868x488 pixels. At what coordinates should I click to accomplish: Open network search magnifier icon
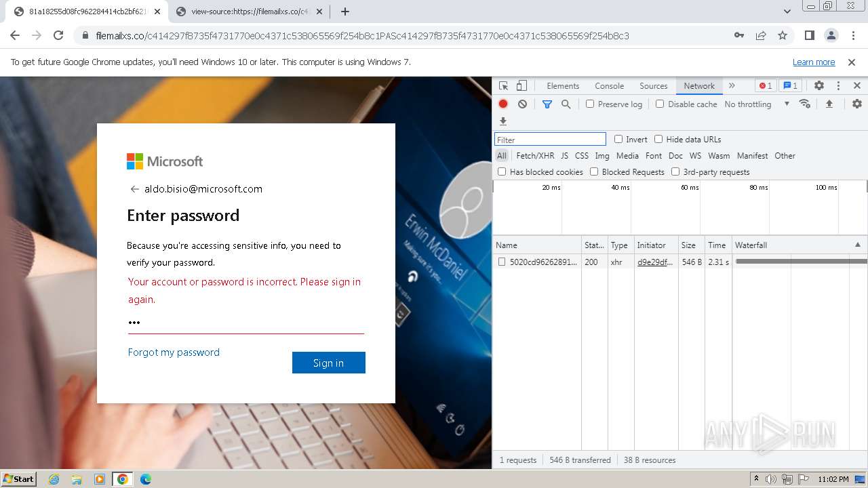click(566, 104)
